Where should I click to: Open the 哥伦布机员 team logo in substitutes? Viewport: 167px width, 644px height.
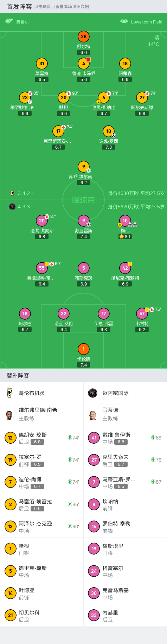click(9, 393)
